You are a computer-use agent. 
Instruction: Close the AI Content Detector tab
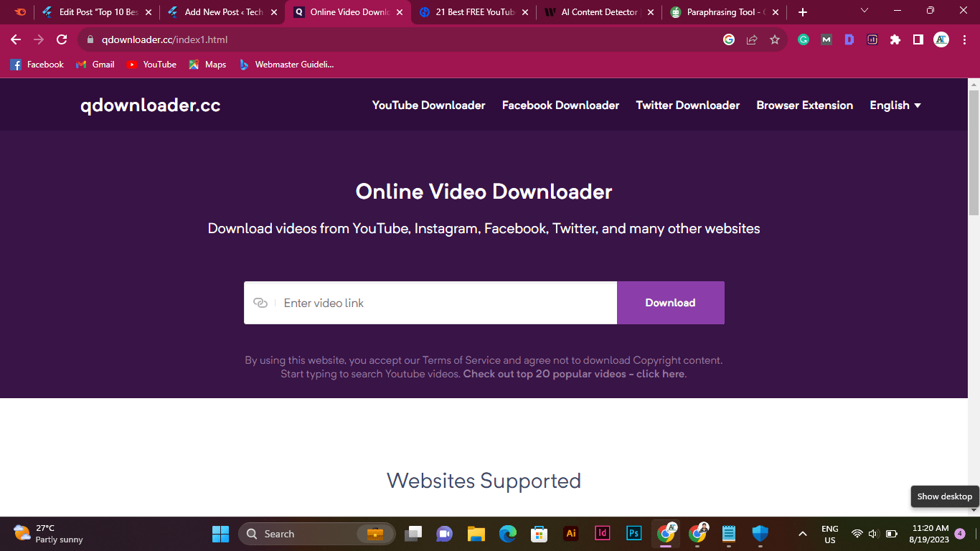650,12
